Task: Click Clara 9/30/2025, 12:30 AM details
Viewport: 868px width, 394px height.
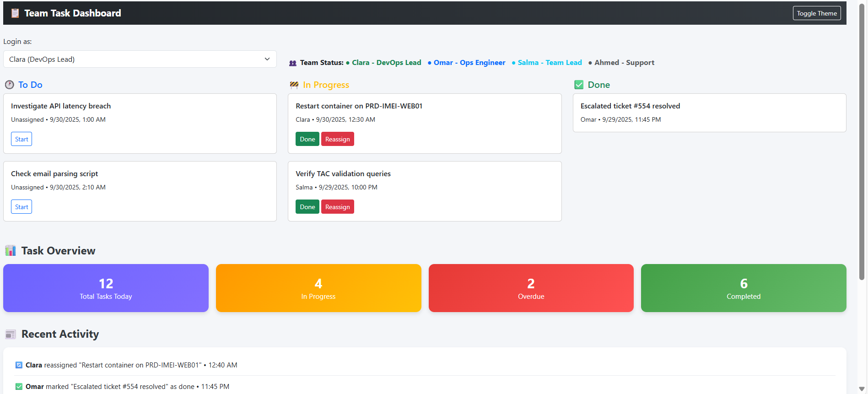Action: tap(335, 119)
